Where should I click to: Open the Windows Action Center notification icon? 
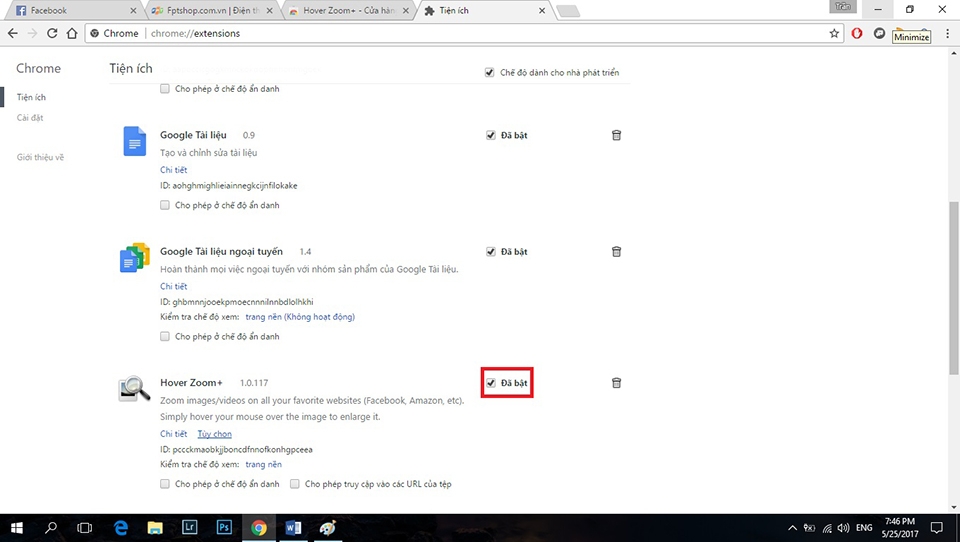click(936, 527)
